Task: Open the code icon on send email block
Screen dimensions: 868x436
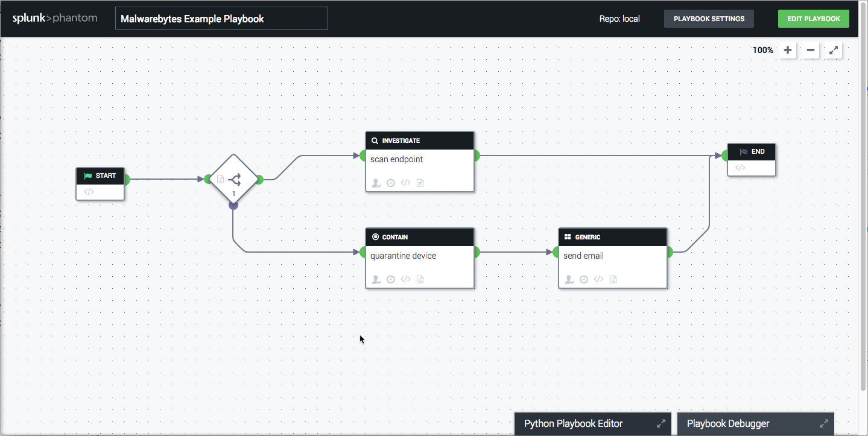Action: (598, 279)
